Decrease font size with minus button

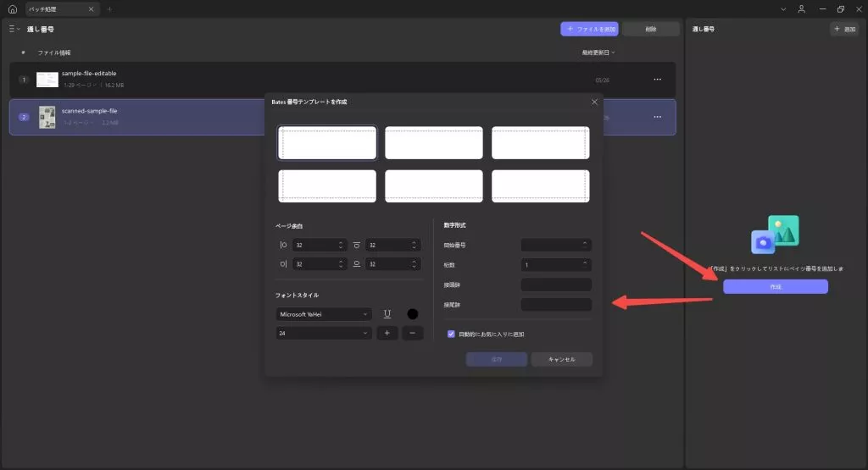tap(413, 333)
